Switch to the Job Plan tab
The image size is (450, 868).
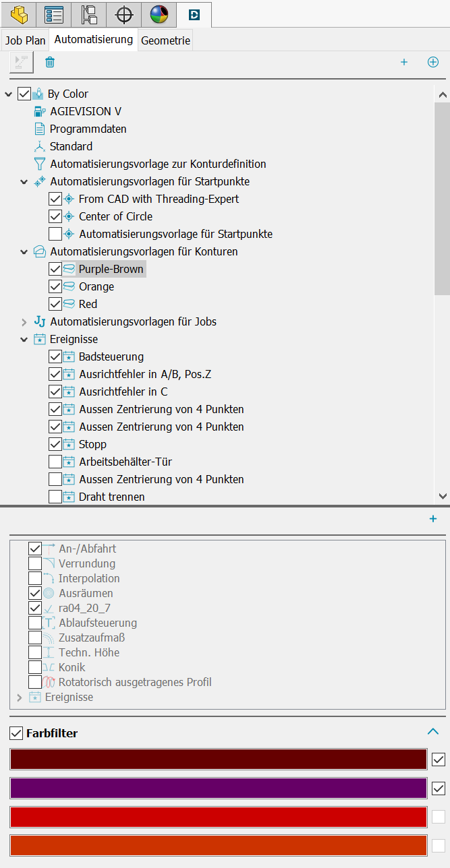[26, 40]
